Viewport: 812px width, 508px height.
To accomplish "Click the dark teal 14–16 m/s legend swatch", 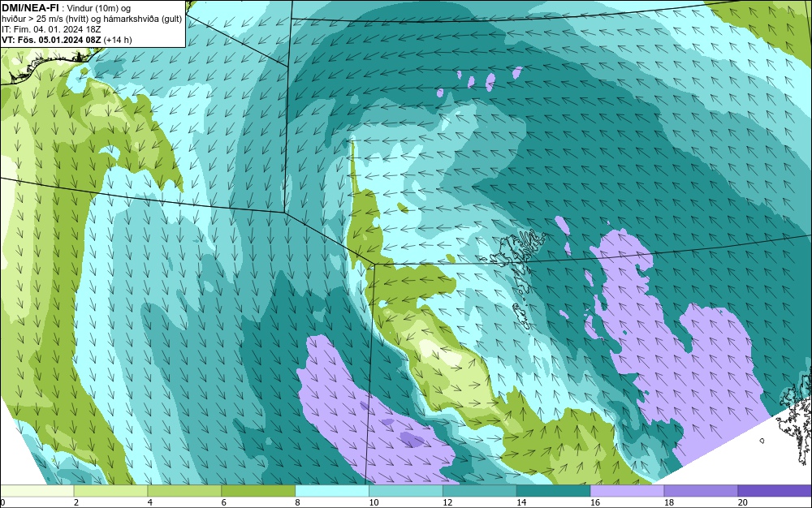I will click(553, 491).
